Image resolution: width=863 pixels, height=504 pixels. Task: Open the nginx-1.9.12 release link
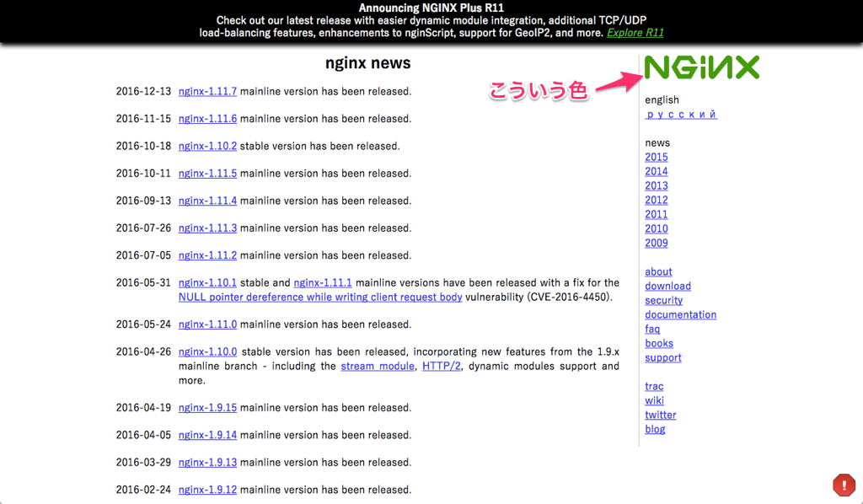click(x=207, y=490)
